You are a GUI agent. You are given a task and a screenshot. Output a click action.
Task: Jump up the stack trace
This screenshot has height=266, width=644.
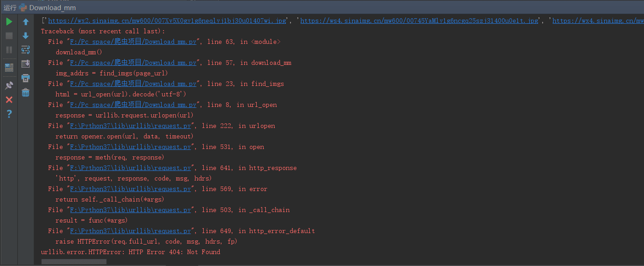26,21
